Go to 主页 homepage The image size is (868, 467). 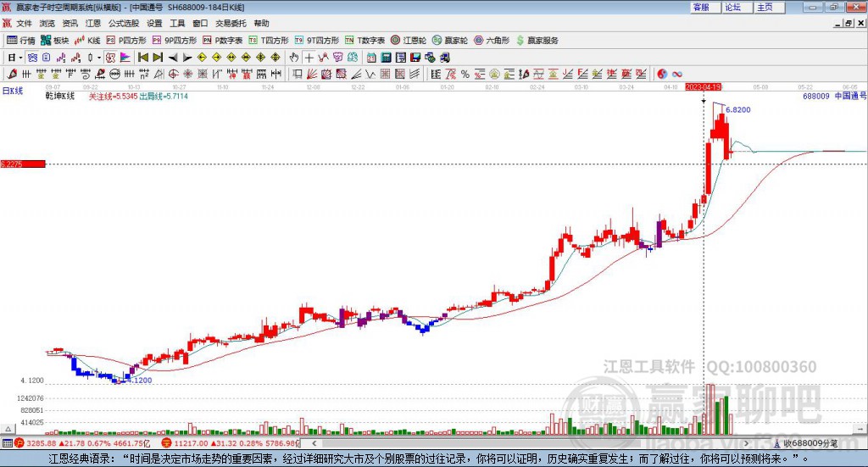click(x=765, y=7)
